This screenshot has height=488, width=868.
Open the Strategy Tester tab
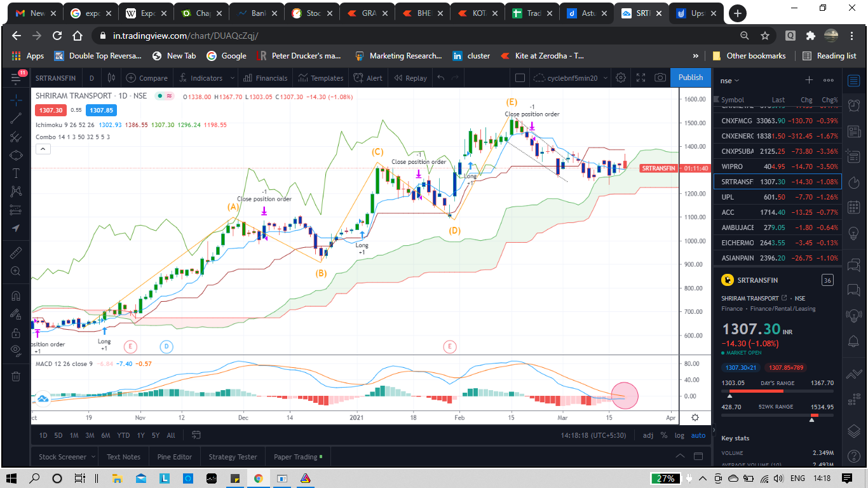[233, 456]
